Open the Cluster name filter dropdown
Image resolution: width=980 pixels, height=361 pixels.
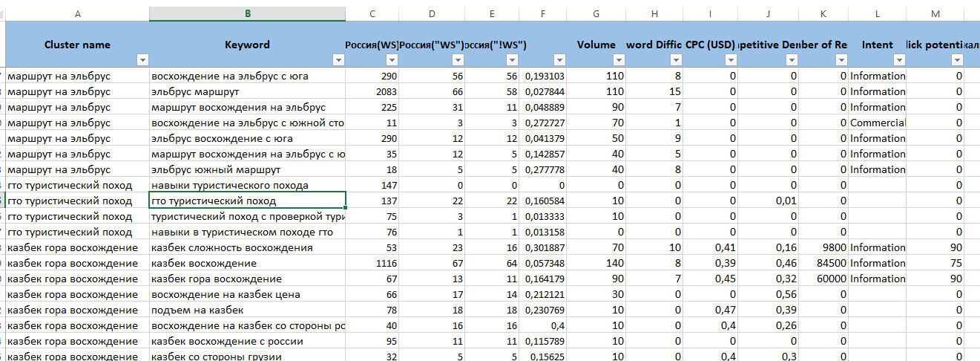pyautogui.click(x=142, y=60)
